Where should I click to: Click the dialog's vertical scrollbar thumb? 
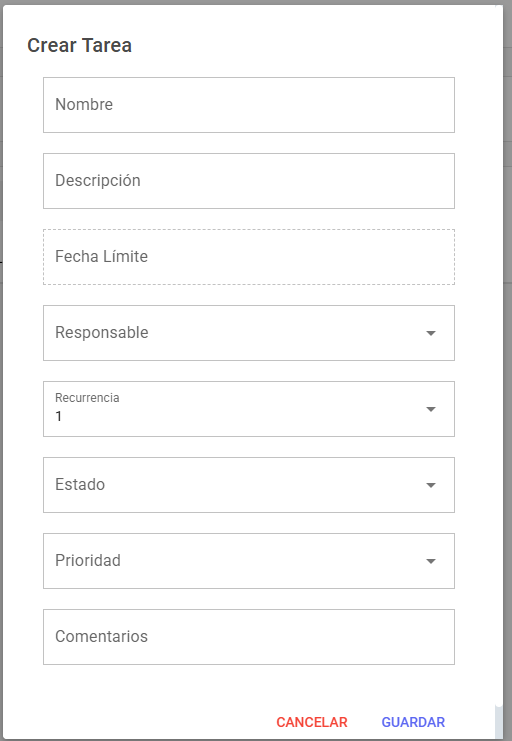498,722
